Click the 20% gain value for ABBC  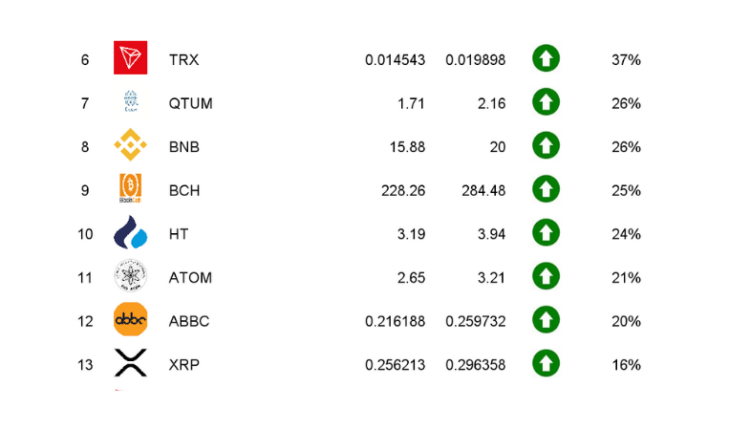[626, 321]
